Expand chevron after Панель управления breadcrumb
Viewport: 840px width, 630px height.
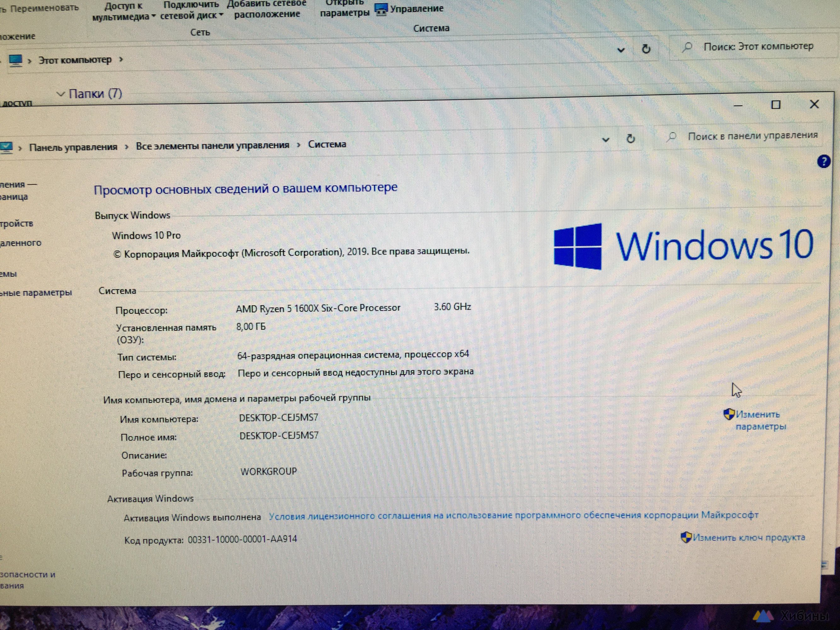point(127,146)
